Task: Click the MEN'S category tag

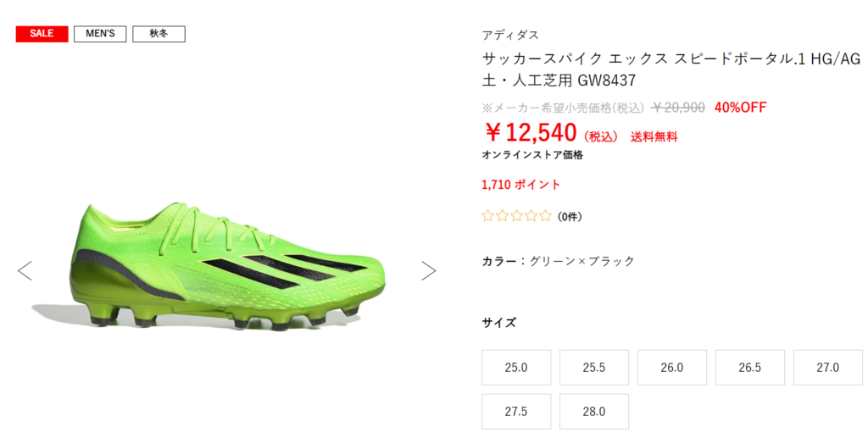Action: coord(100,34)
